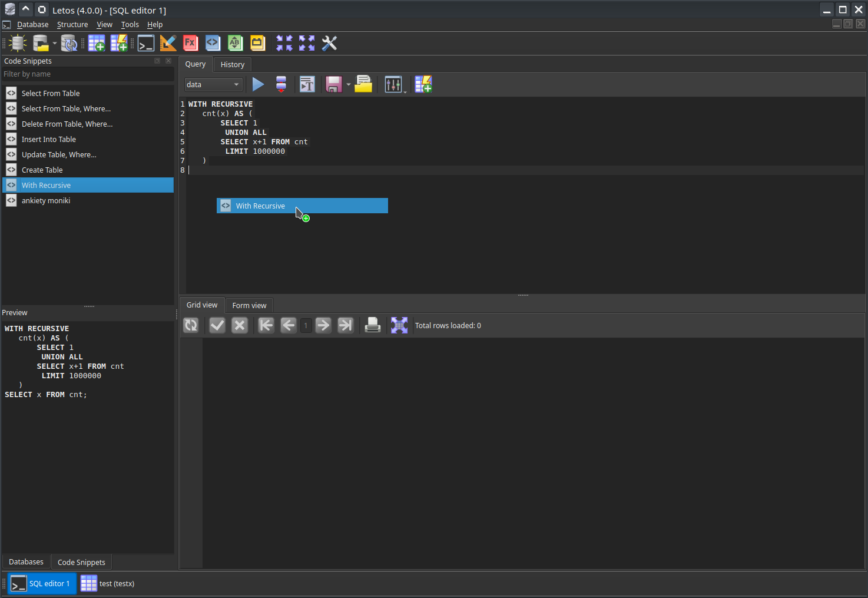Click the 'Filter by name' field

tap(88, 74)
